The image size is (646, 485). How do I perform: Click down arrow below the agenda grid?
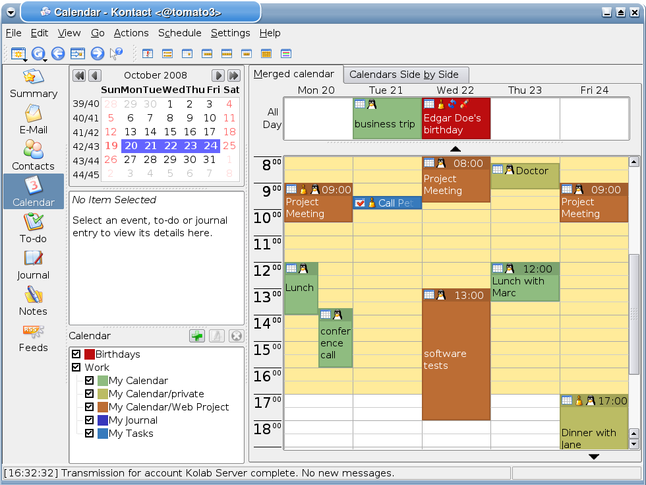(x=594, y=457)
